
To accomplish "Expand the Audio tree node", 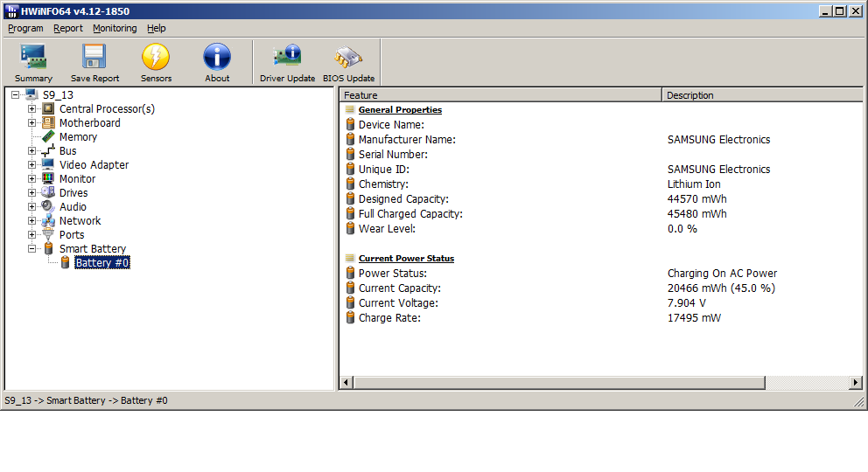I will point(32,206).
